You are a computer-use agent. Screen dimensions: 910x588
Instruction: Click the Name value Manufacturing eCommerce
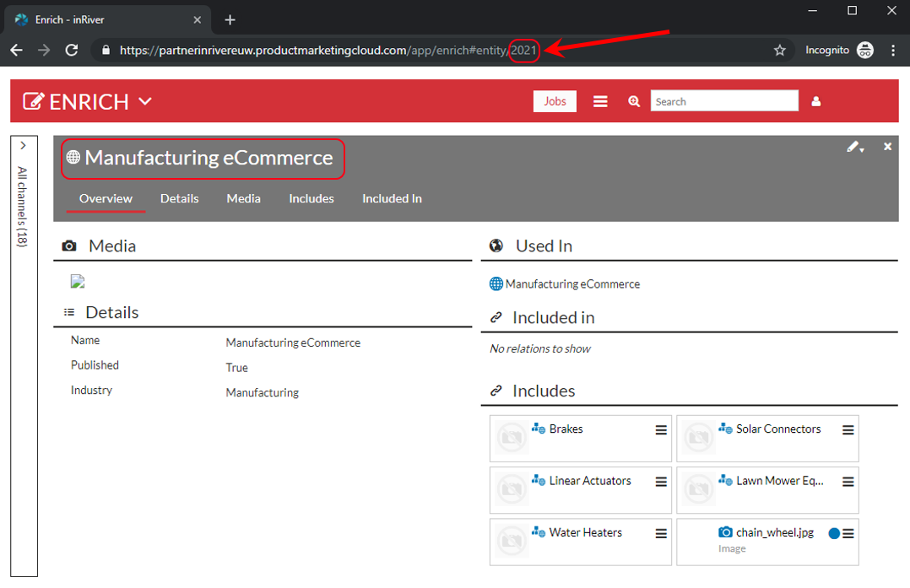293,343
